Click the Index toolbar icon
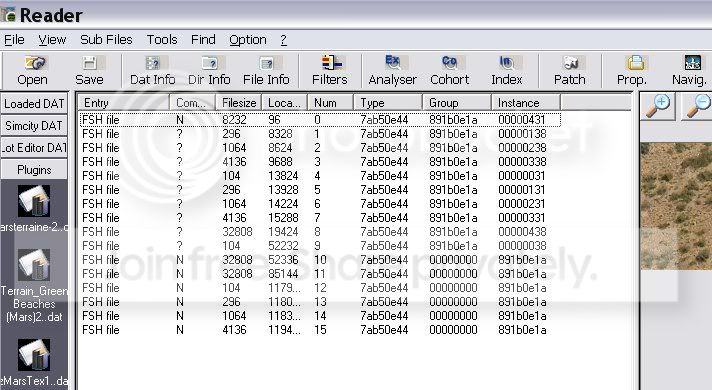712x390 pixels. point(507,71)
